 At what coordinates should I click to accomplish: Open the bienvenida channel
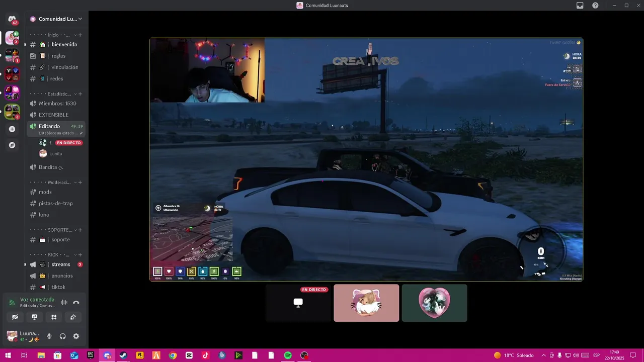tap(56, 44)
